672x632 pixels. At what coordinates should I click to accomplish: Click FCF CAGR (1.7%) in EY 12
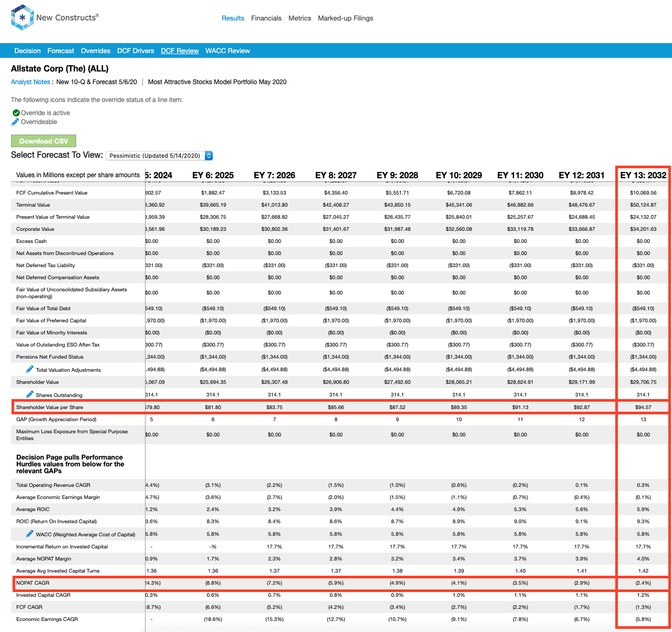pyautogui.click(x=582, y=607)
